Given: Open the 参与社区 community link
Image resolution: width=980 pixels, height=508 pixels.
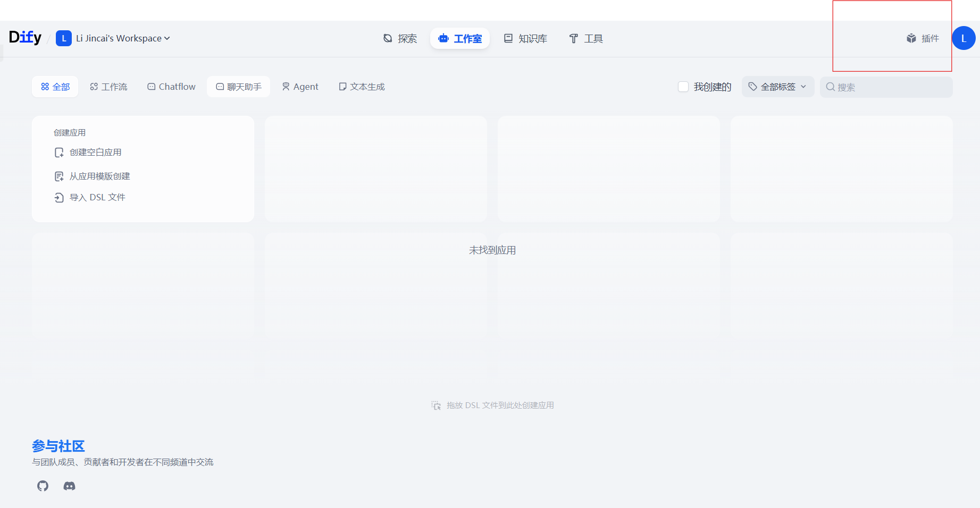Looking at the screenshot, I should pos(58,446).
